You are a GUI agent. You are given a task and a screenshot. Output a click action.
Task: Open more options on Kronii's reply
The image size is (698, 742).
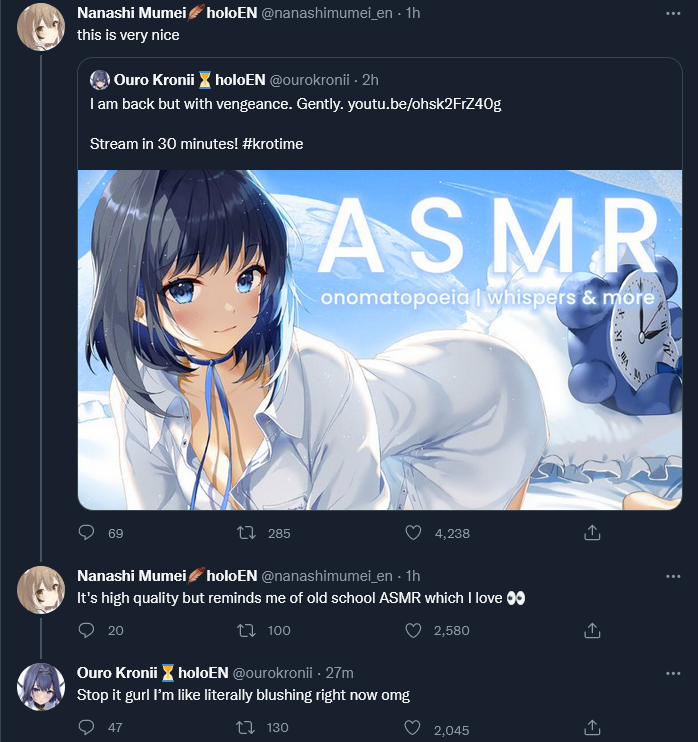tap(673, 673)
